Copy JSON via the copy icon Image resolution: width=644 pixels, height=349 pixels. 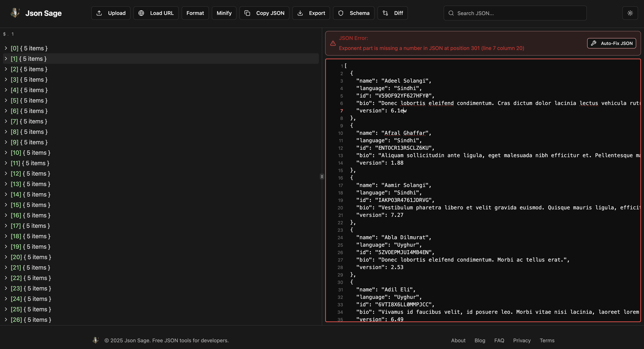point(247,13)
